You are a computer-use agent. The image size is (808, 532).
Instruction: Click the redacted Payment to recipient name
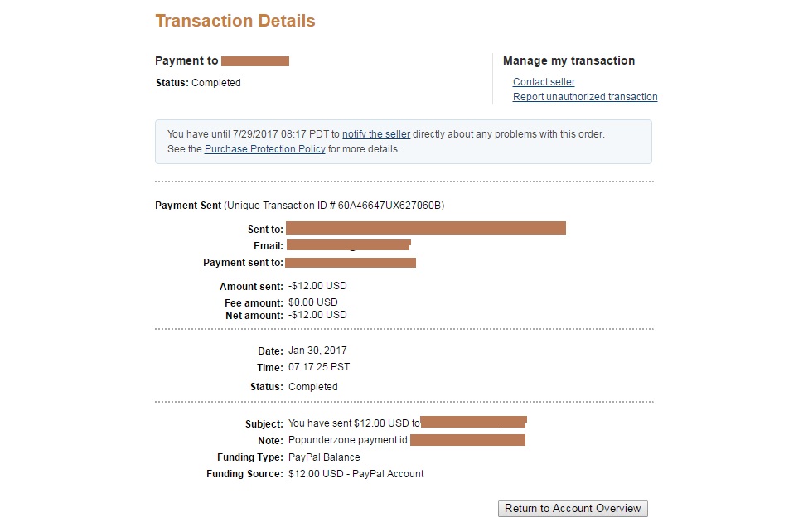pos(255,61)
